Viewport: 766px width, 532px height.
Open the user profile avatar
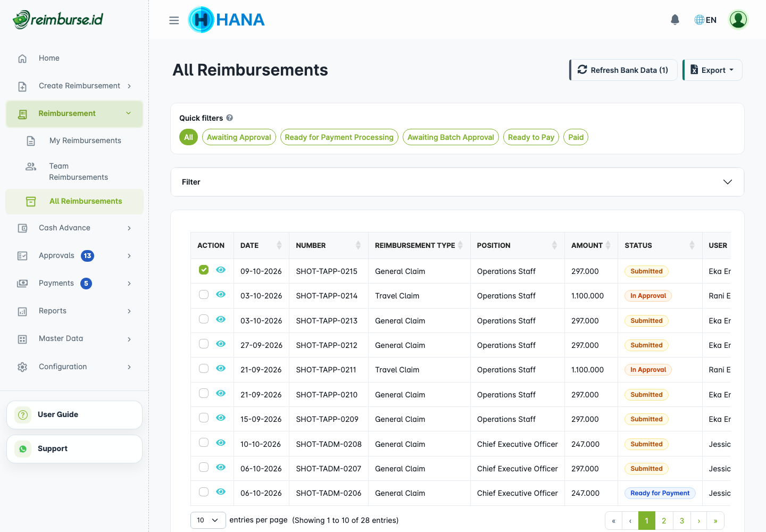[x=738, y=20]
